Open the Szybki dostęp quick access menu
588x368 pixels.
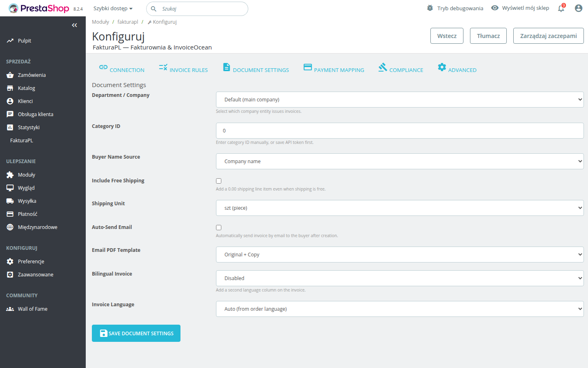point(113,9)
